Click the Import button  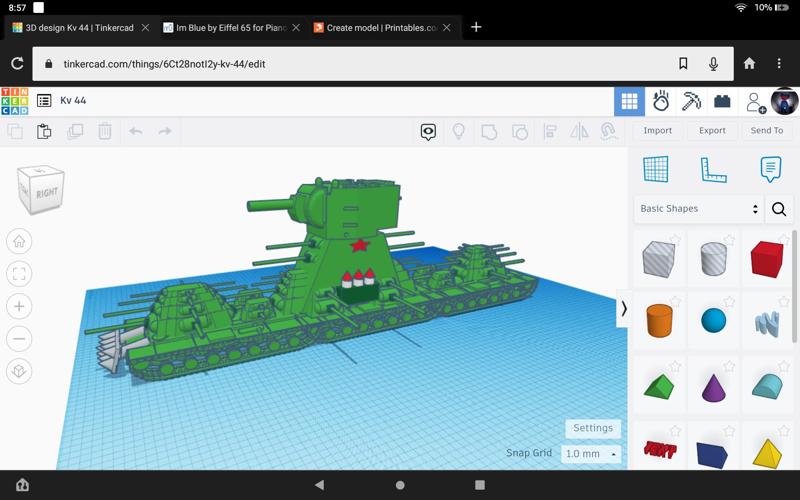pos(657,131)
